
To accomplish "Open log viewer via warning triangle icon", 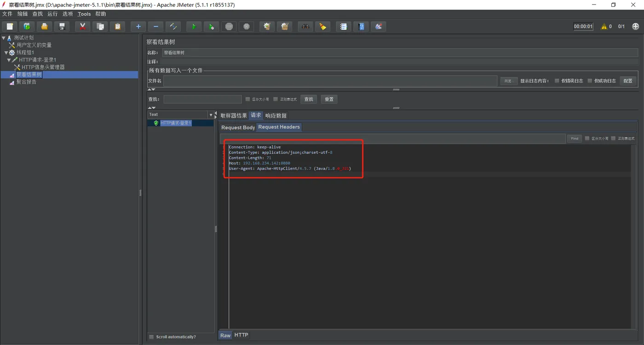I will [604, 27].
